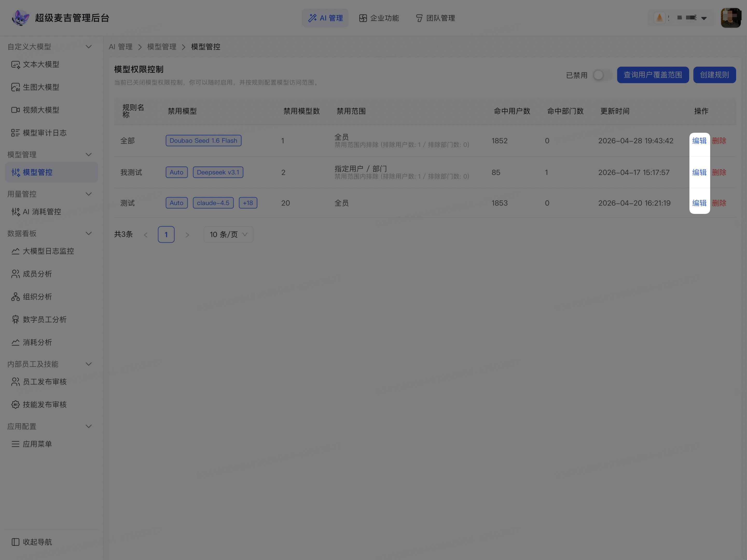Image resolution: width=747 pixels, height=560 pixels.
Task: Collapse the 用量管控 sidebar section
Action: click(x=89, y=194)
